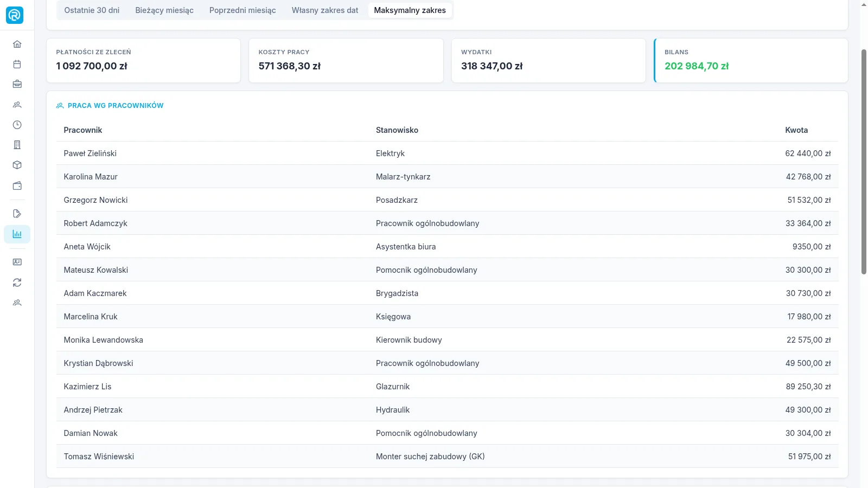The width and height of the screenshot is (868, 488).
Task: Select the Mateusz Kowalski row name
Action: pyautogui.click(x=96, y=270)
